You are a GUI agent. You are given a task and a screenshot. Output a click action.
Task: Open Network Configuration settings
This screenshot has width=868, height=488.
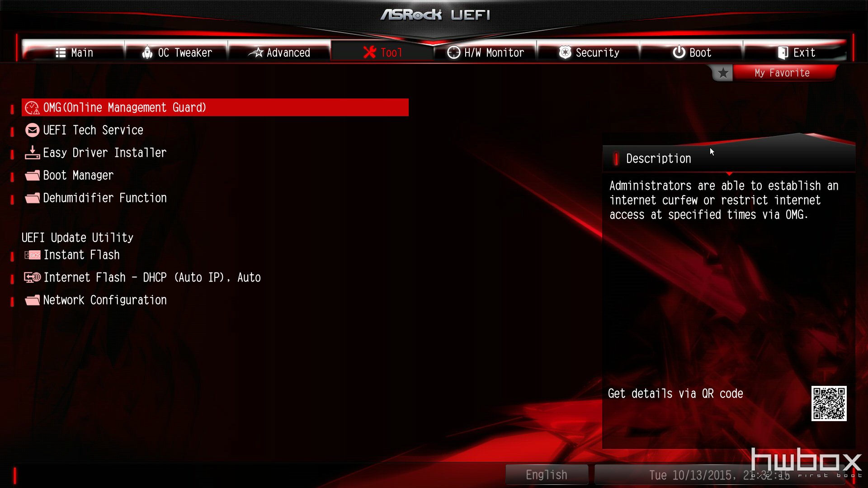(x=104, y=299)
